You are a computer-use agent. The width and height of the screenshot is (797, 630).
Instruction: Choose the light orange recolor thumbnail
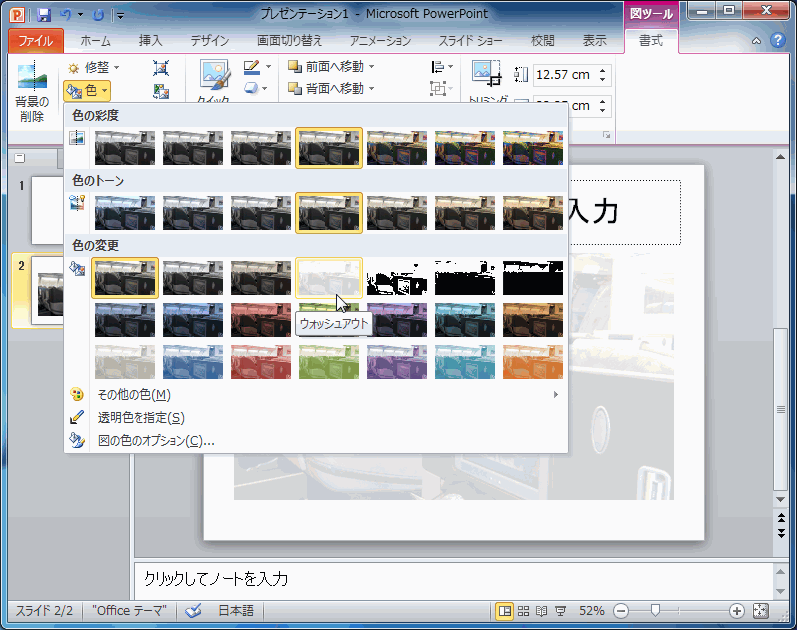(x=533, y=362)
